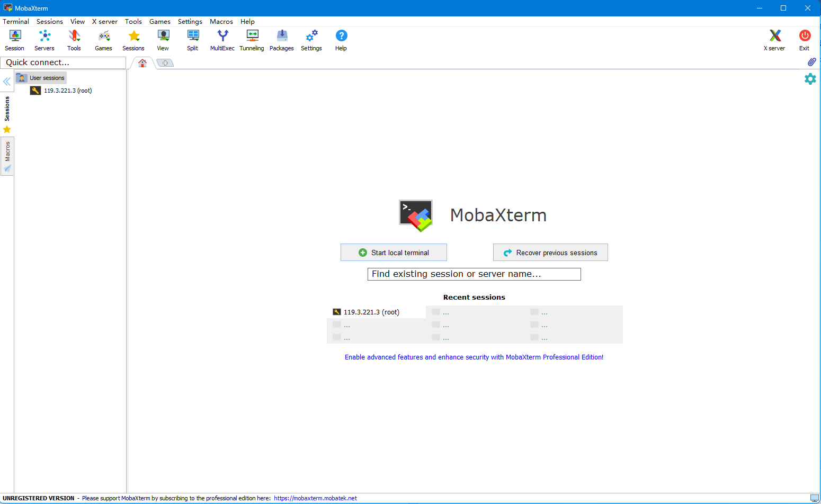Click Recover previous sessions button
The width and height of the screenshot is (821, 504).
550,253
